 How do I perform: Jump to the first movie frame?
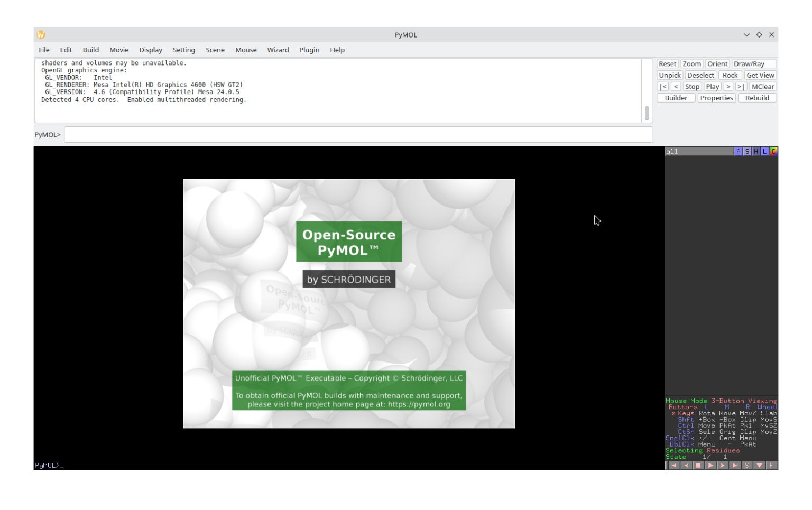point(674,465)
